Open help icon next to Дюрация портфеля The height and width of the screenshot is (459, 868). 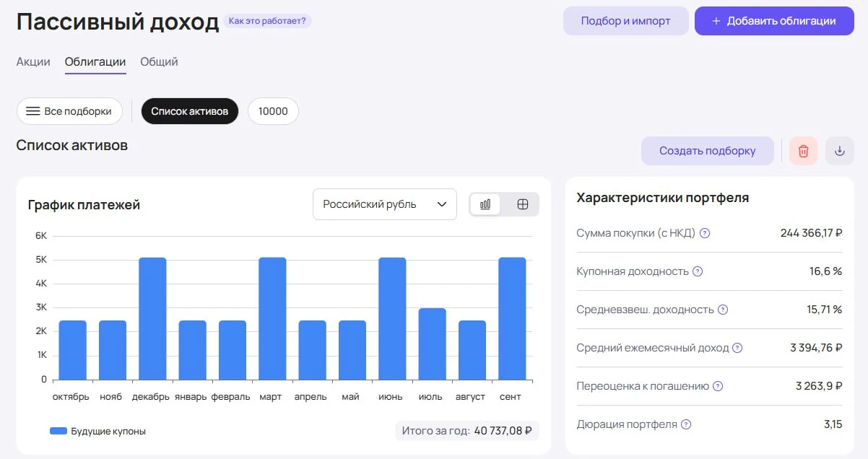[x=686, y=424]
